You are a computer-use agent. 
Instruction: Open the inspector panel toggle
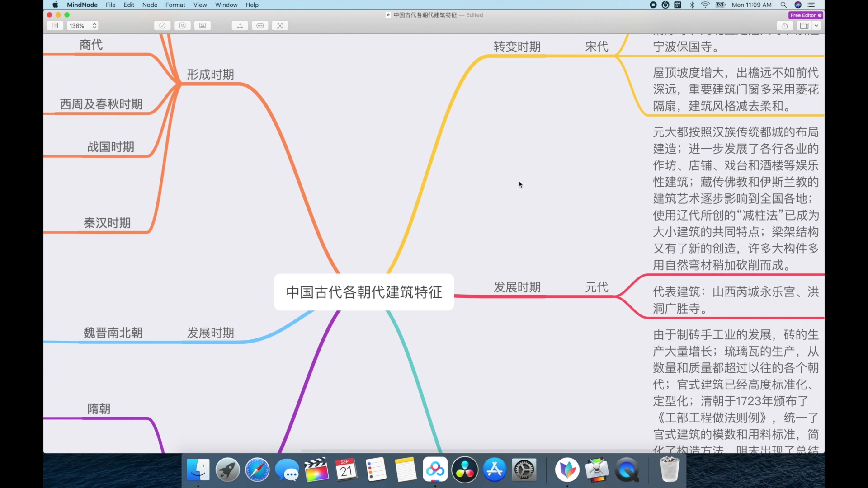pyautogui.click(x=805, y=26)
